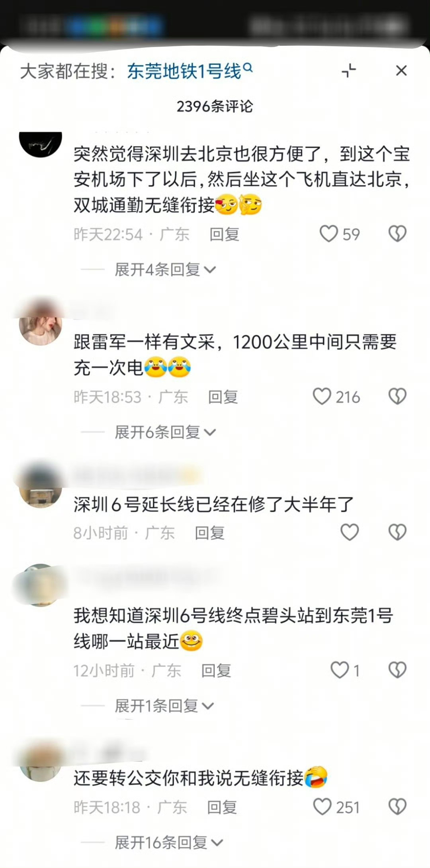Dislike the 碧头站 question comment
430x868 pixels.
click(397, 670)
